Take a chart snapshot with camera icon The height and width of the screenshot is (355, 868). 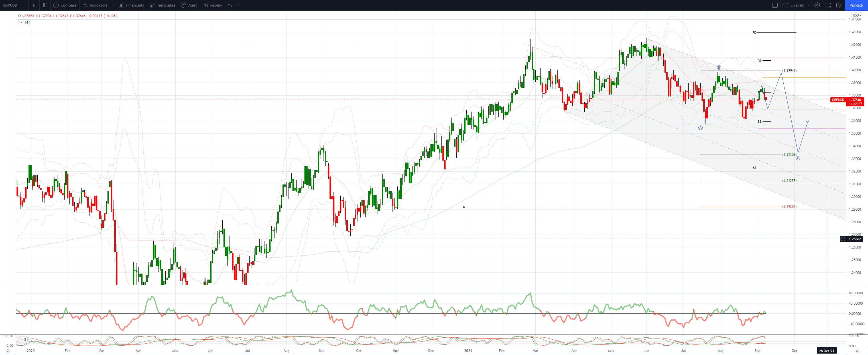(839, 5)
